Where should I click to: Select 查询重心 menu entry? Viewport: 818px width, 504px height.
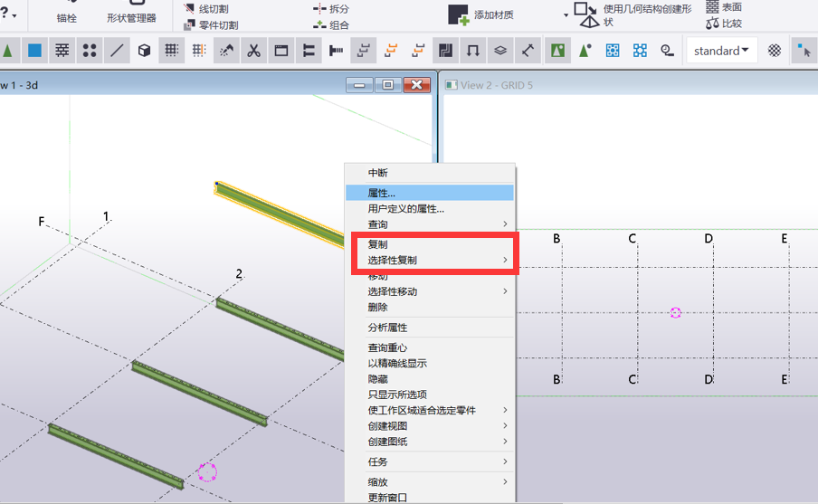point(429,347)
